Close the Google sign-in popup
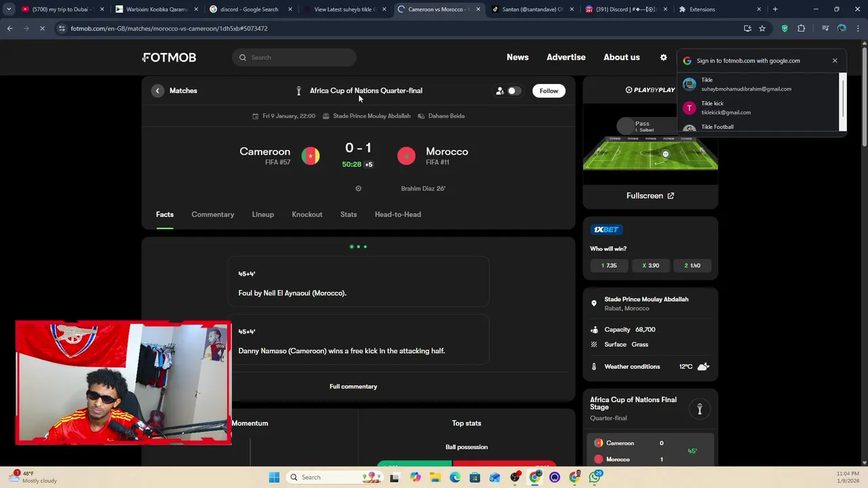The image size is (868, 488). [835, 60]
